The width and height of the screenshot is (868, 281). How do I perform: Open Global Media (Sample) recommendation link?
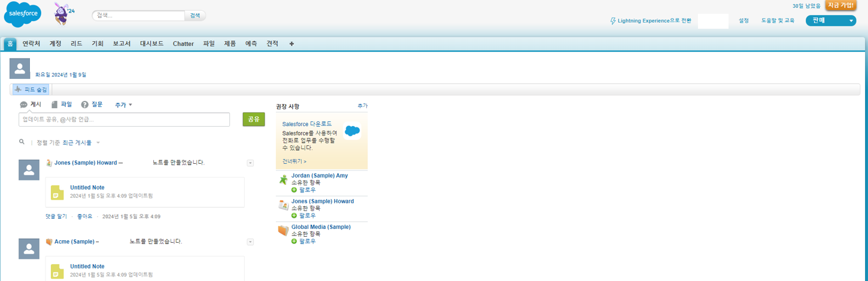[321, 227]
